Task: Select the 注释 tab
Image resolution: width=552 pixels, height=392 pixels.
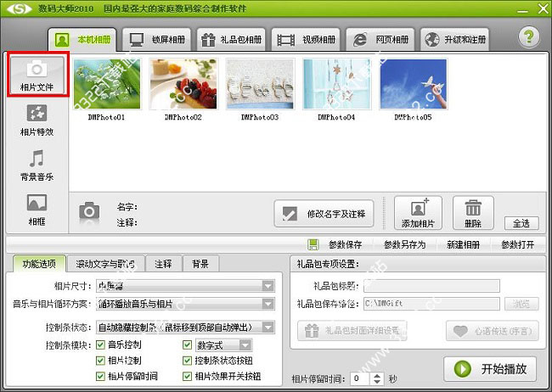Action: 164,264
